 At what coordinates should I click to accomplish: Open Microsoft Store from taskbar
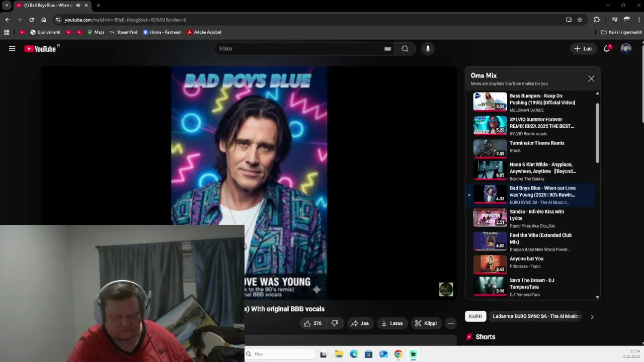pyautogui.click(x=368, y=354)
